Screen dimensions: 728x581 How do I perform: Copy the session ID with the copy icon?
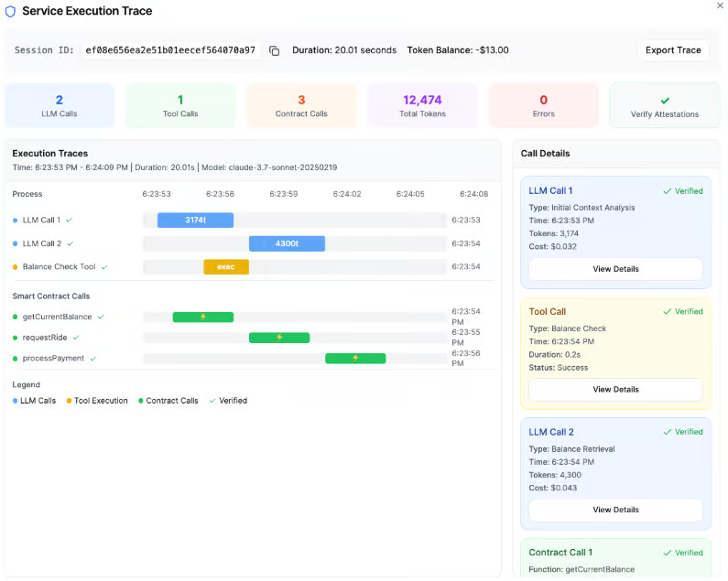pyautogui.click(x=274, y=50)
